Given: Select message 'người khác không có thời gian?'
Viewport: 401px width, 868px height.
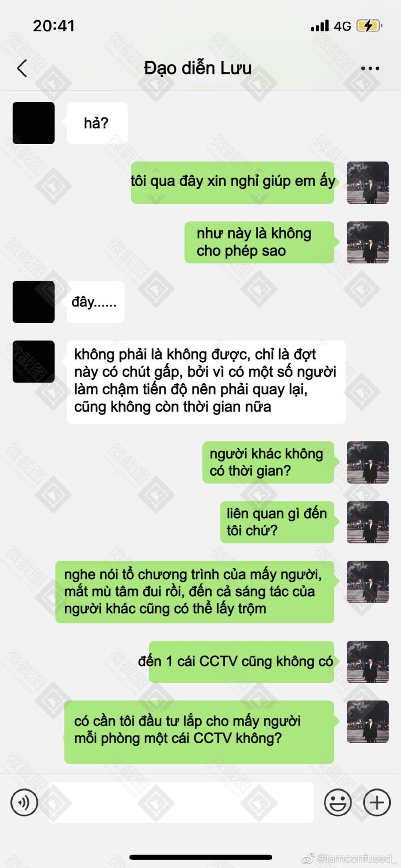Looking at the screenshot, I should [268, 462].
